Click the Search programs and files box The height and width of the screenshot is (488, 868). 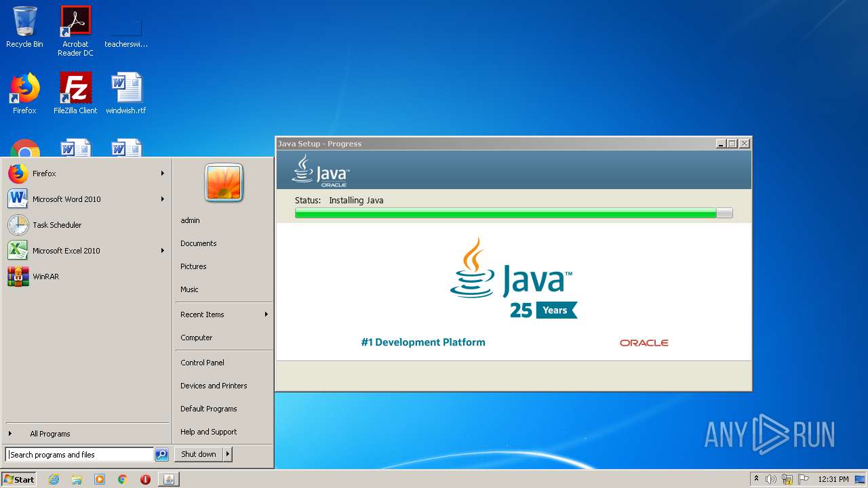[79, 455]
